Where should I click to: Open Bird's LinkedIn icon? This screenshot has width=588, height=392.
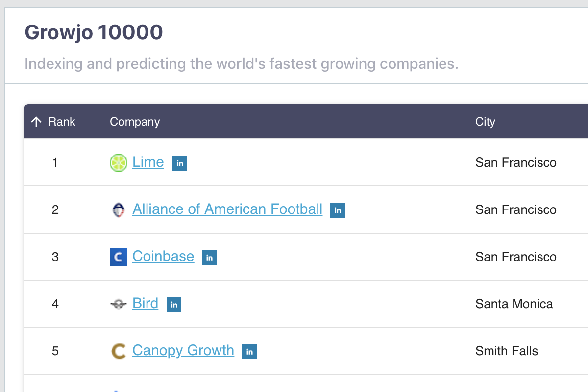tap(174, 305)
